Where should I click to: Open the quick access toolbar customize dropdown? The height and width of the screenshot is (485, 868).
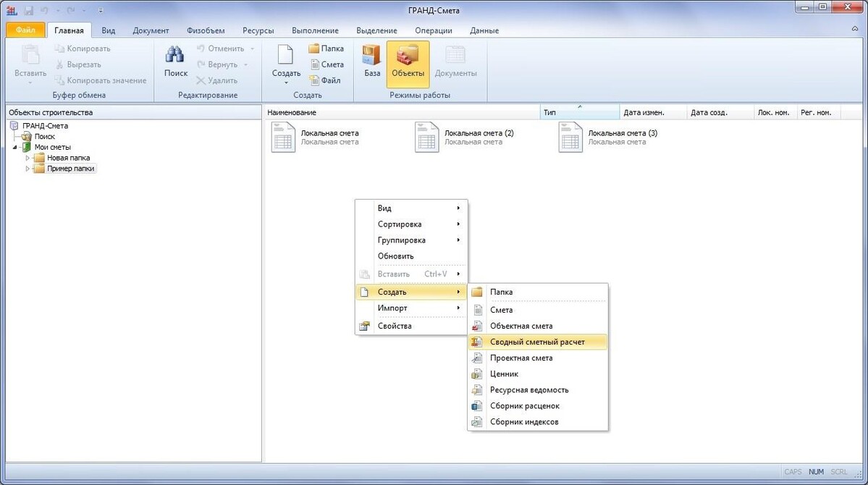[100, 11]
